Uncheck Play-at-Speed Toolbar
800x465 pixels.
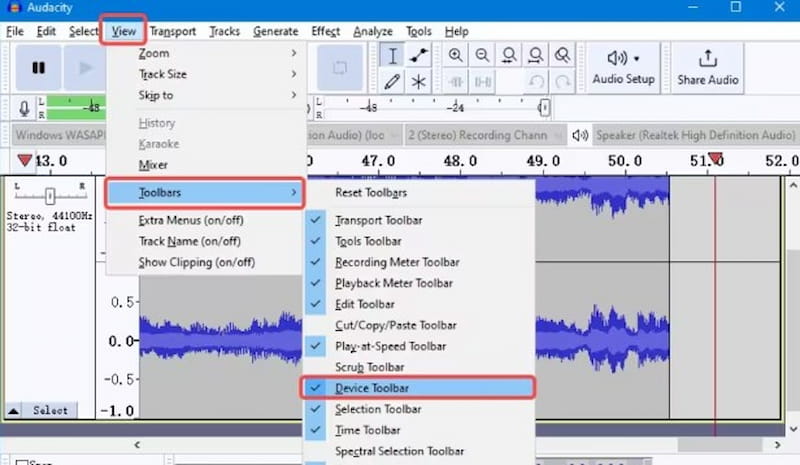[419, 346]
